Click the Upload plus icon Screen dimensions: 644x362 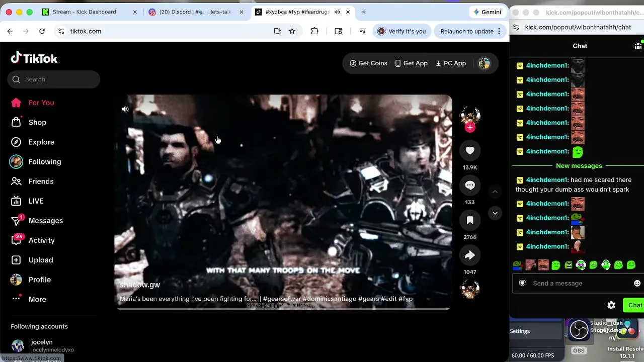pos(16,260)
